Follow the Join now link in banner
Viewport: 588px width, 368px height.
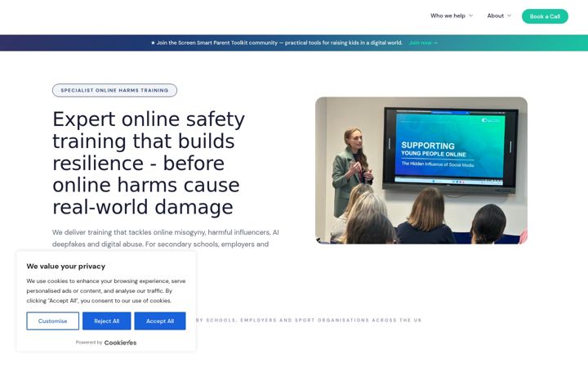point(423,43)
